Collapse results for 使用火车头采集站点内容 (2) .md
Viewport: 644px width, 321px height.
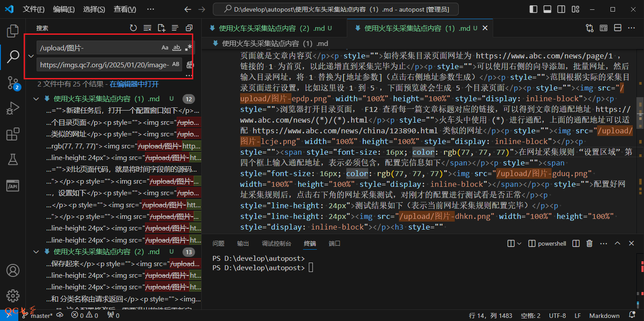(37, 252)
